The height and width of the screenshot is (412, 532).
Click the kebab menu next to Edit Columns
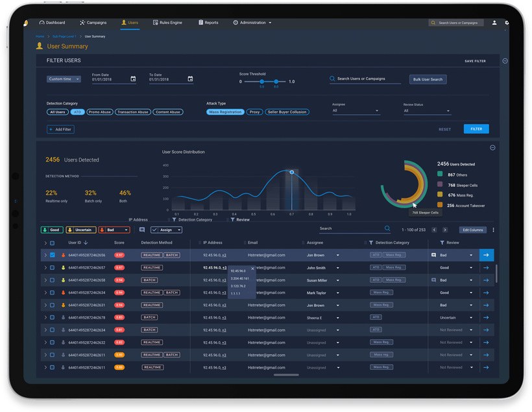493,230
